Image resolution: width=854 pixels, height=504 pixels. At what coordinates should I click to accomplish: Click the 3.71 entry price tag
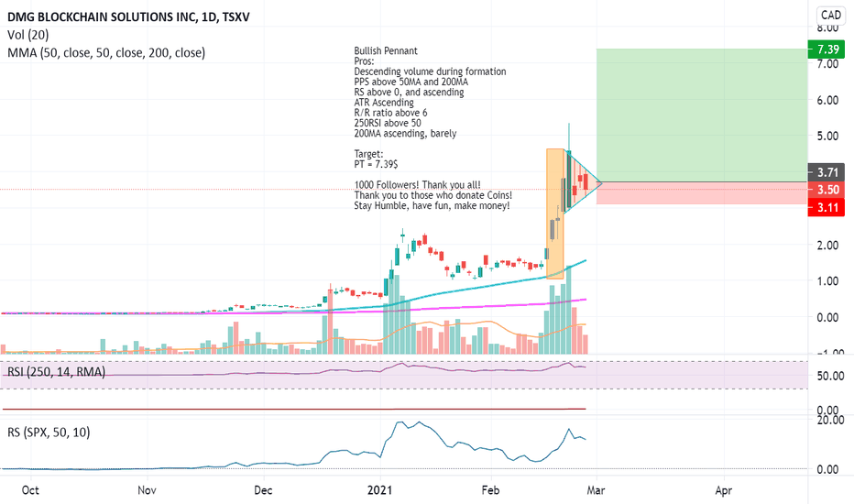[827, 172]
